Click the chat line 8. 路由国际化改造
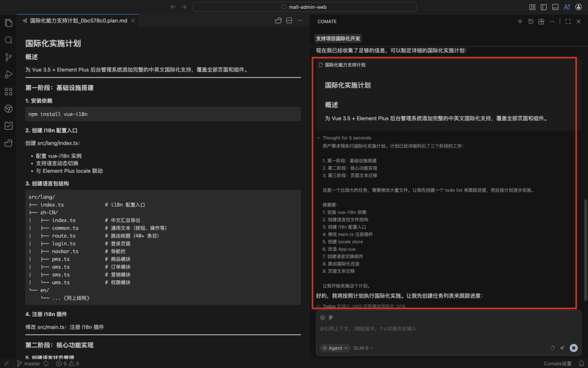This screenshot has height=368, width=588. 341,264
